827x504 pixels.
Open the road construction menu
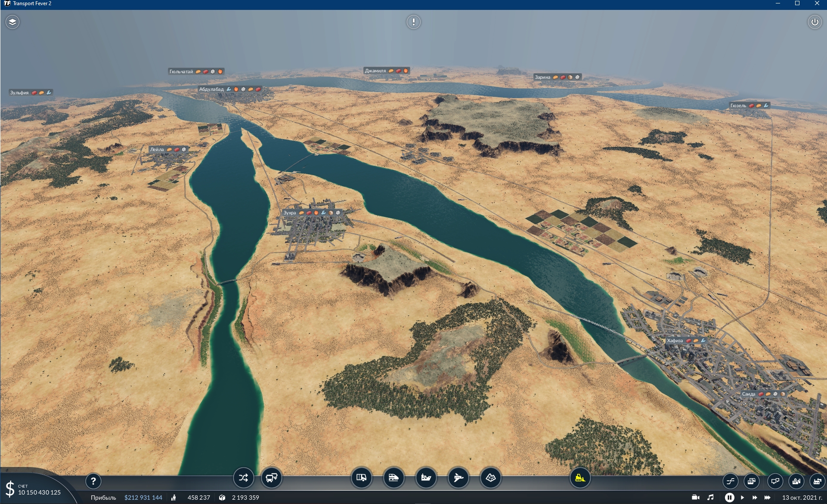coord(362,478)
